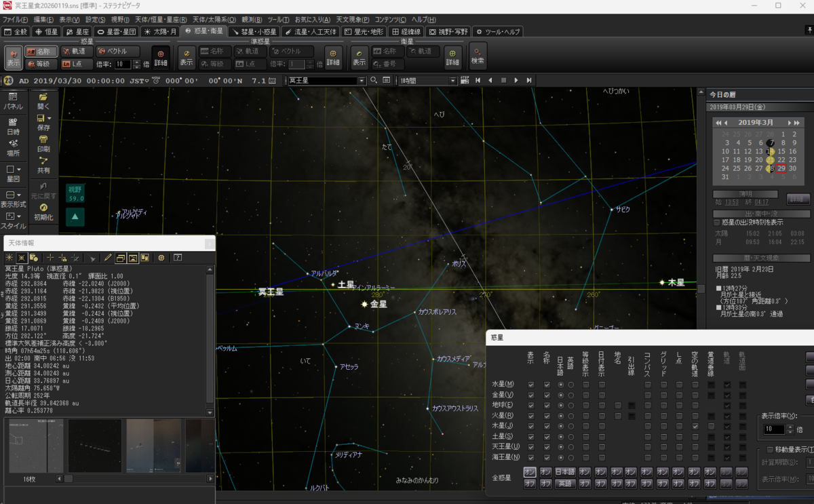Select 英語 radio for 地球(E)
Image resolution: width=814 pixels, height=504 pixels.
pos(570,405)
